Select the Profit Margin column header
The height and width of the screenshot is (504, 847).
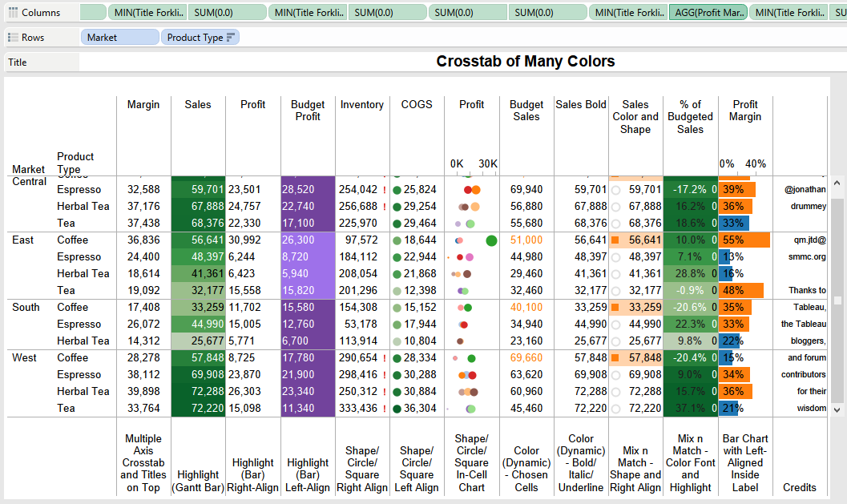745,111
